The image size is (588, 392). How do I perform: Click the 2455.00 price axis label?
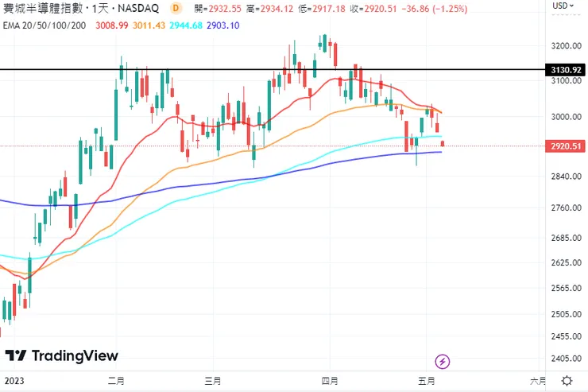(x=567, y=336)
